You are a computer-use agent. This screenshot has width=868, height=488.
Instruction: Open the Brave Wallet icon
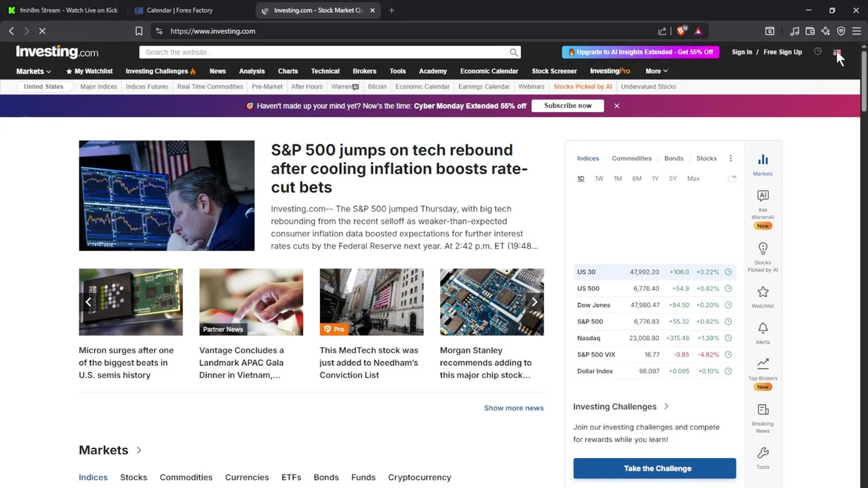pyautogui.click(x=810, y=31)
